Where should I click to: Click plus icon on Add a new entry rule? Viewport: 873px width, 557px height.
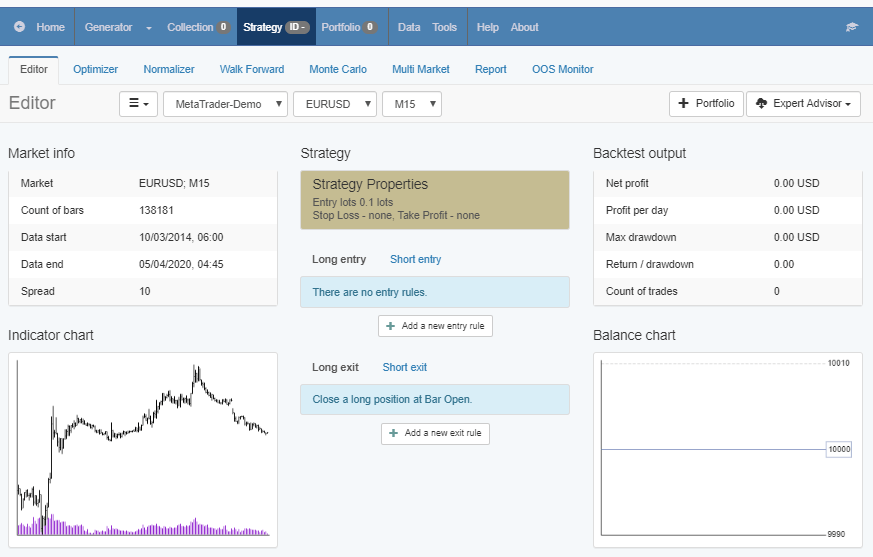[393, 326]
